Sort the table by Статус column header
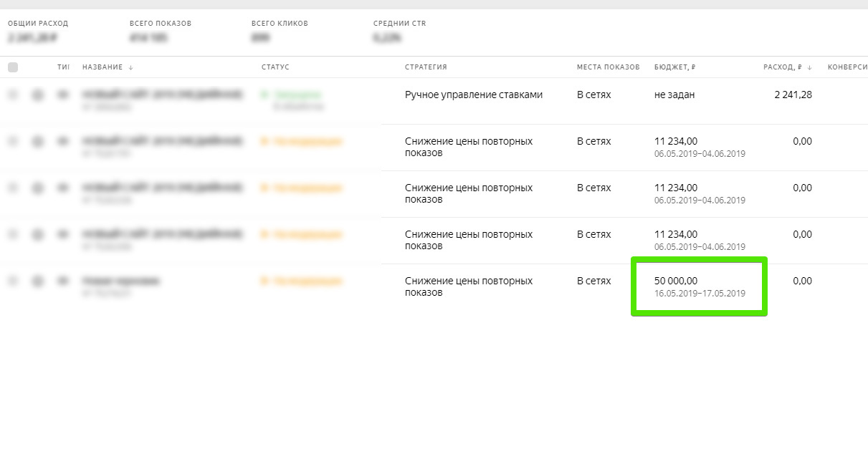The height and width of the screenshot is (449, 868). coord(275,67)
